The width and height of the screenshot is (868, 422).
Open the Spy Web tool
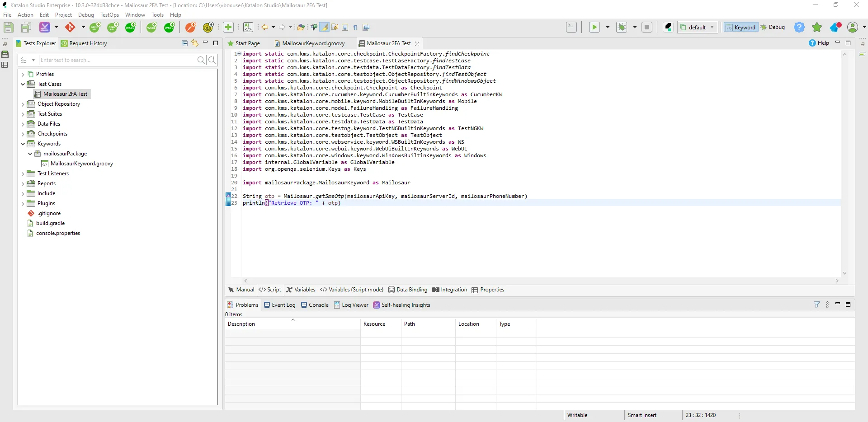(x=314, y=27)
